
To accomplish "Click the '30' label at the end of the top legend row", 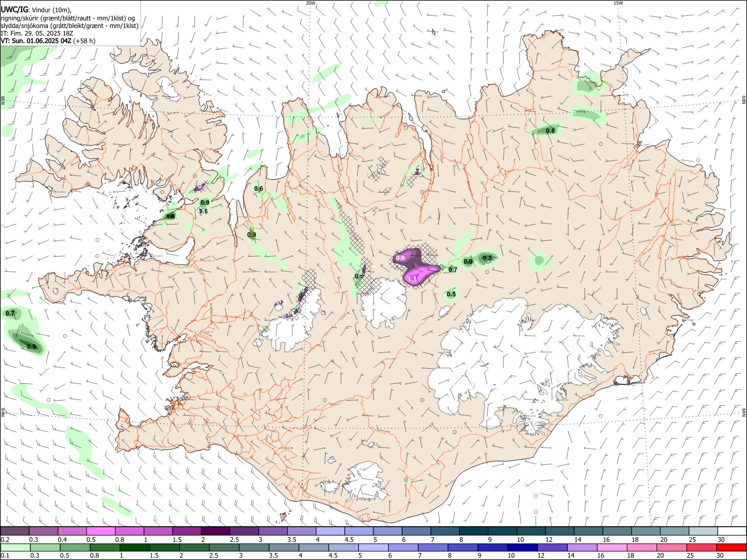I will (x=721, y=540).
